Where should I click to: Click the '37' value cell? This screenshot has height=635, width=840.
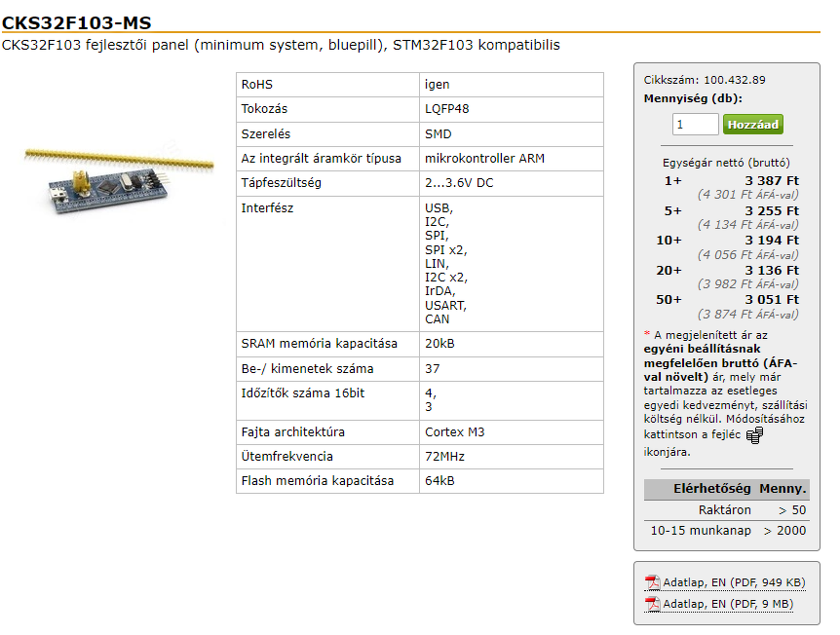point(511,369)
